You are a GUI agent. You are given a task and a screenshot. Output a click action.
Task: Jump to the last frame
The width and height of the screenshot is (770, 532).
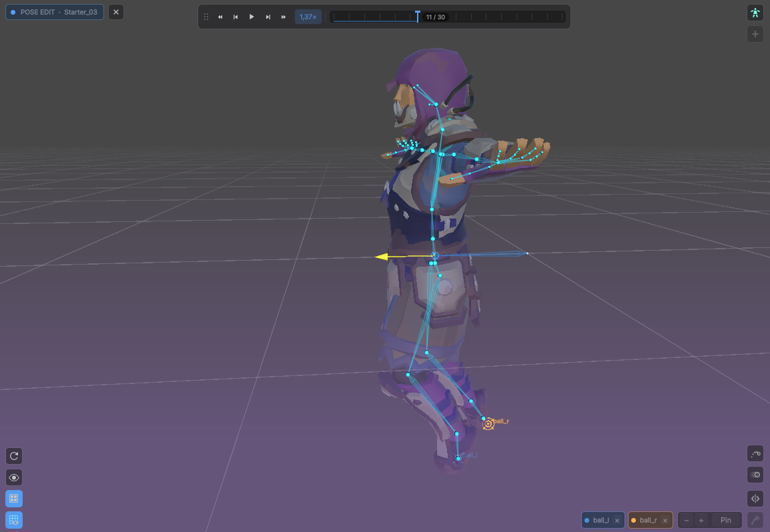(284, 17)
